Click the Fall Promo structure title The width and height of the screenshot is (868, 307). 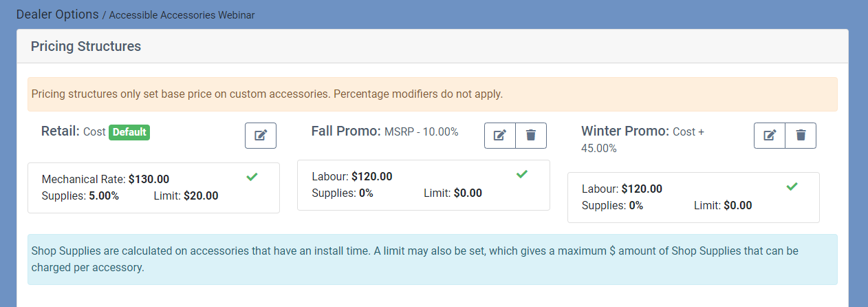346,131
